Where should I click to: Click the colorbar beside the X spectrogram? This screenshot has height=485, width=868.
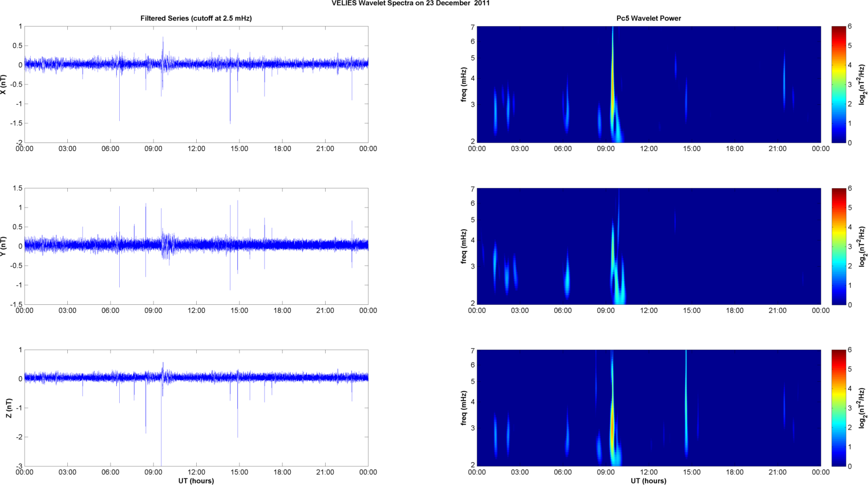(838, 84)
